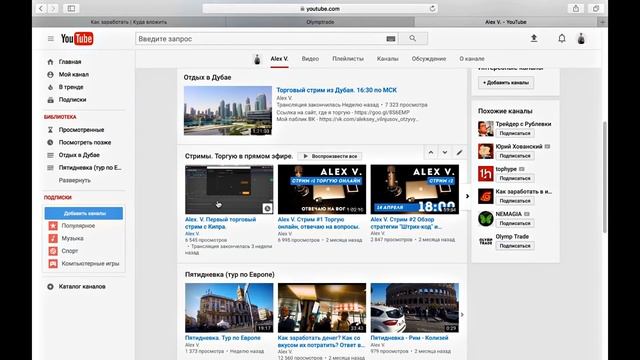
Task: Expand library with Развернуть
Action: click(75, 180)
